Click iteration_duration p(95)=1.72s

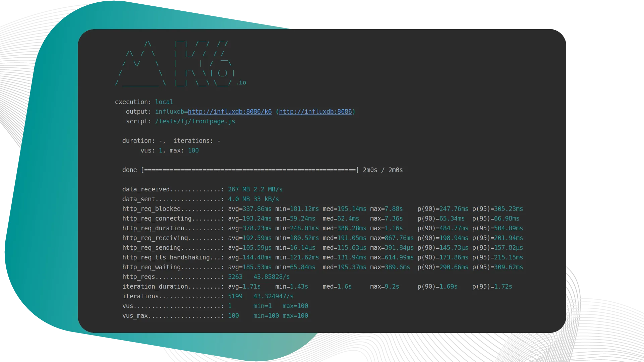[x=492, y=287]
